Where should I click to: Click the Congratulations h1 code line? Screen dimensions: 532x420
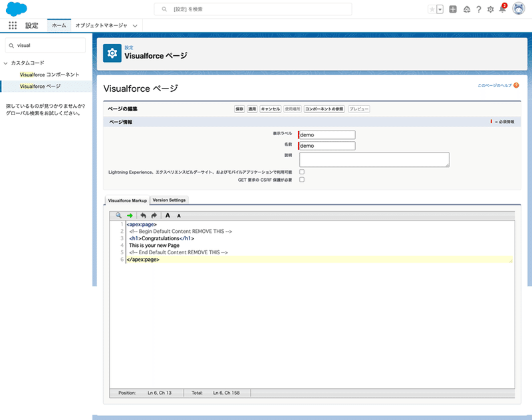pos(162,238)
